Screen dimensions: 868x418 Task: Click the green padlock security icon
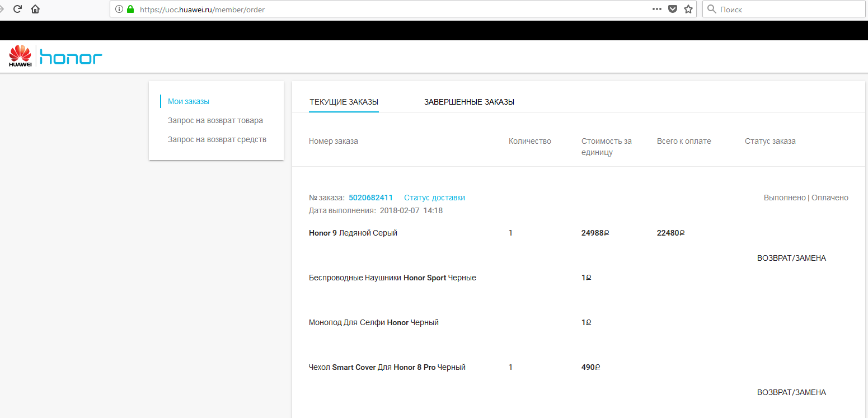130,9
